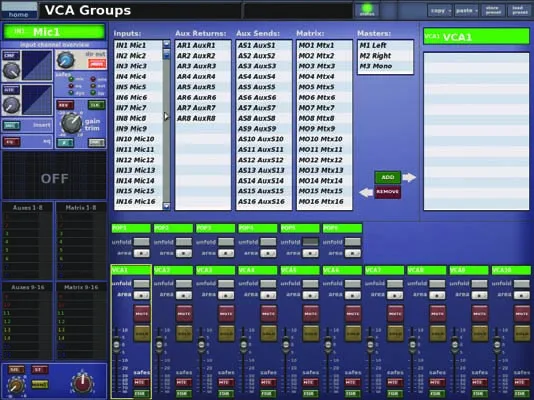Toggle the red direct out button
The width and height of the screenshot is (534, 400).
click(97, 64)
